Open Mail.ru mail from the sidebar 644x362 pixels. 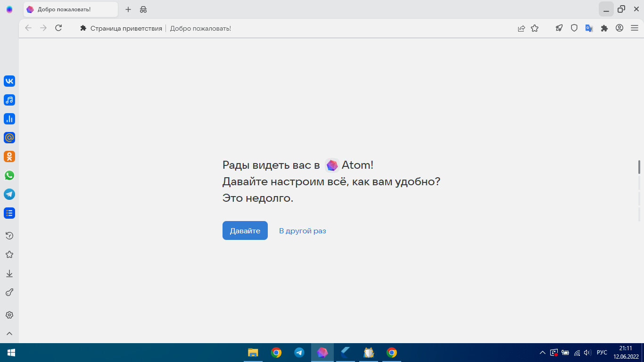tap(9, 138)
